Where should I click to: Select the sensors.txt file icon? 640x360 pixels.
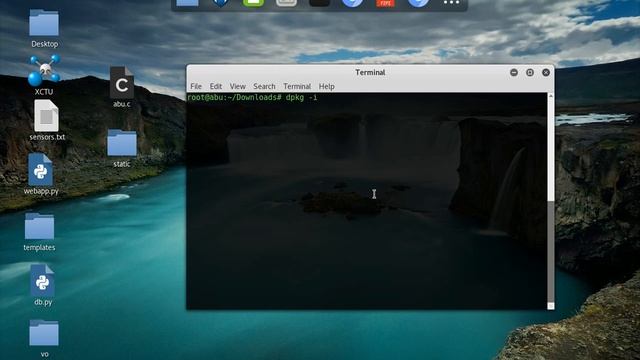(46, 116)
